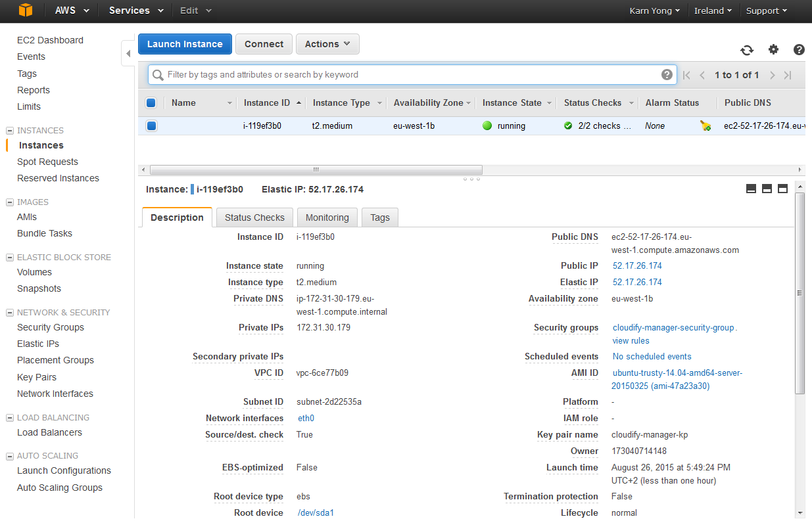Open the help question mark icon
The width and height of the screenshot is (812, 523).
tap(799, 49)
